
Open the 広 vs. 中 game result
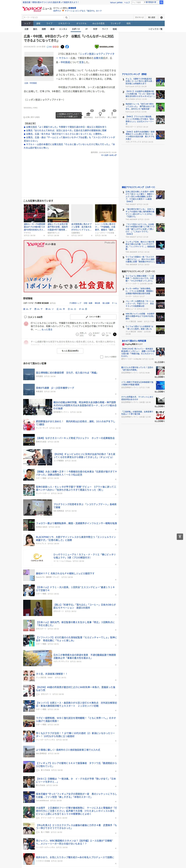coord(60,309)
